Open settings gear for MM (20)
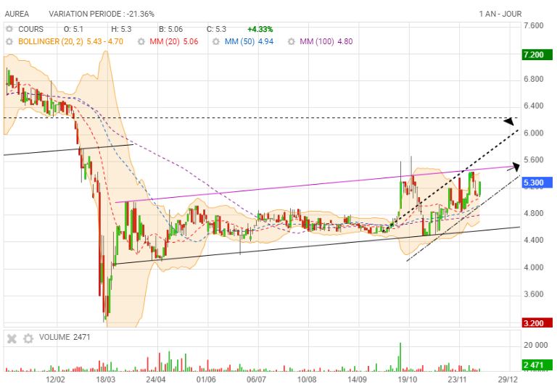 pyautogui.click(x=141, y=42)
